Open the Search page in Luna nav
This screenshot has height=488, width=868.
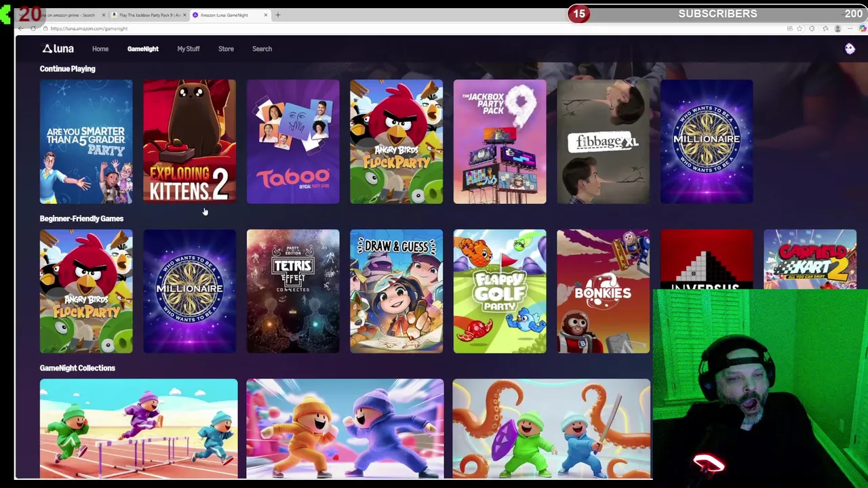(x=262, y=49)
